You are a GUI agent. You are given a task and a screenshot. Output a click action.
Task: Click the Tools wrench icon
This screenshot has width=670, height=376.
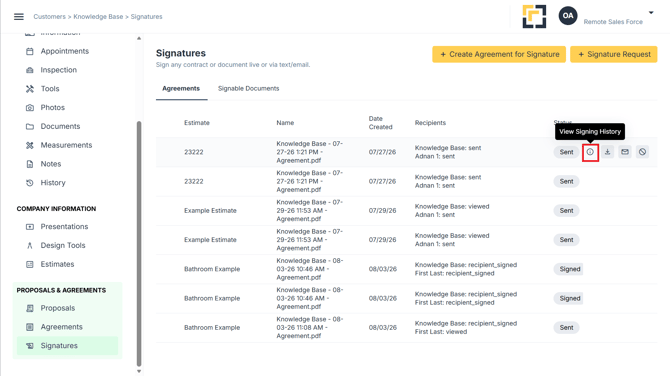click(29, 89)
